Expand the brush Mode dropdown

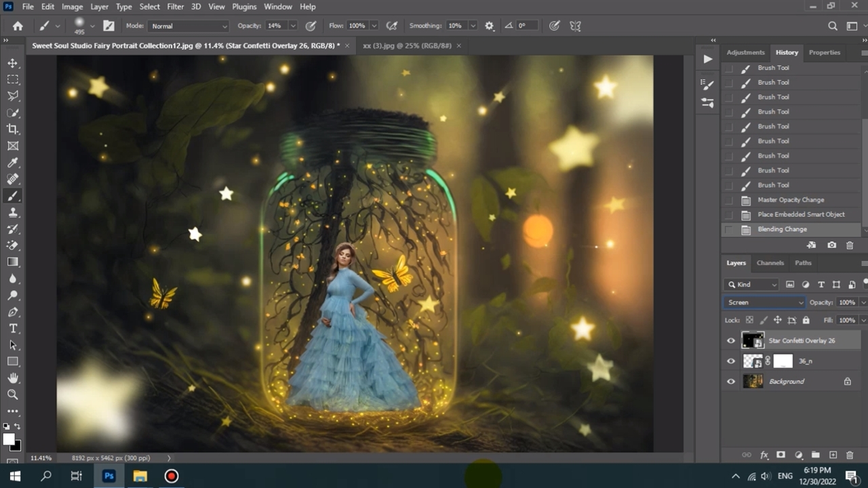tap(189, 26)
